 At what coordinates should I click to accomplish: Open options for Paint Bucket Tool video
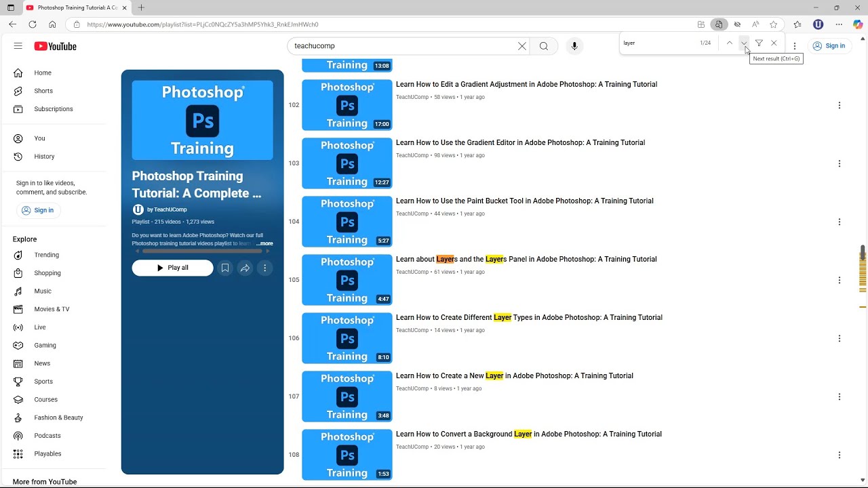(840, 222)
